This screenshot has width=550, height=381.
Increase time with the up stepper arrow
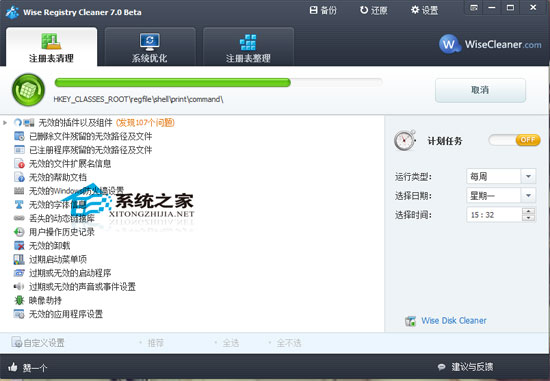[x=528, y=211]
